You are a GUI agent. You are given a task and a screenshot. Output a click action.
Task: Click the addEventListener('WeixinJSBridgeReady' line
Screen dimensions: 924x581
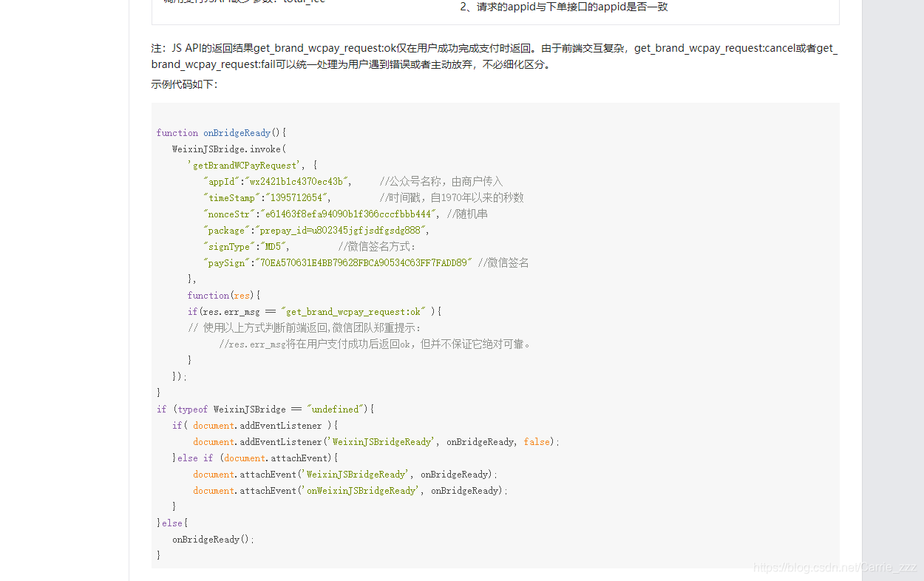(x=376, y=442)
